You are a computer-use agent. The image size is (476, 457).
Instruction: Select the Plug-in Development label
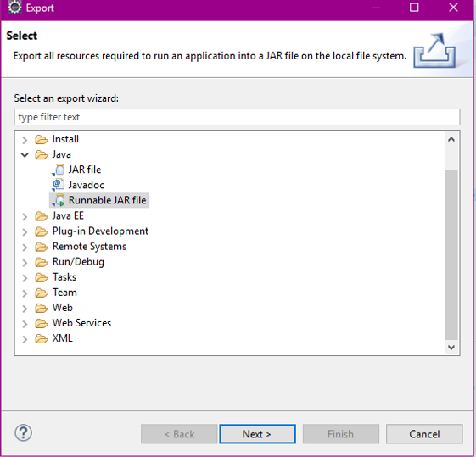(x=100, y=231)
